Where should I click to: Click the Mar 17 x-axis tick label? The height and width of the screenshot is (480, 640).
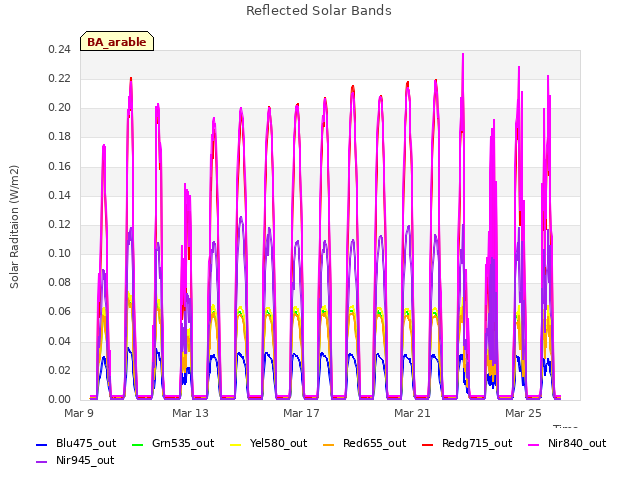coord(301,413)
